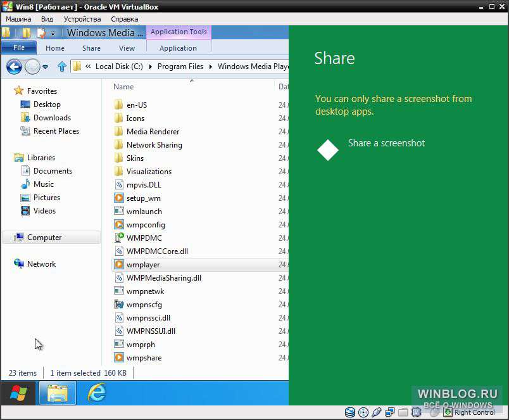Select the Network Sharing folder icon
Image resolution: width=509 pixels, height=420 pixels.
(x=119, y=145)
